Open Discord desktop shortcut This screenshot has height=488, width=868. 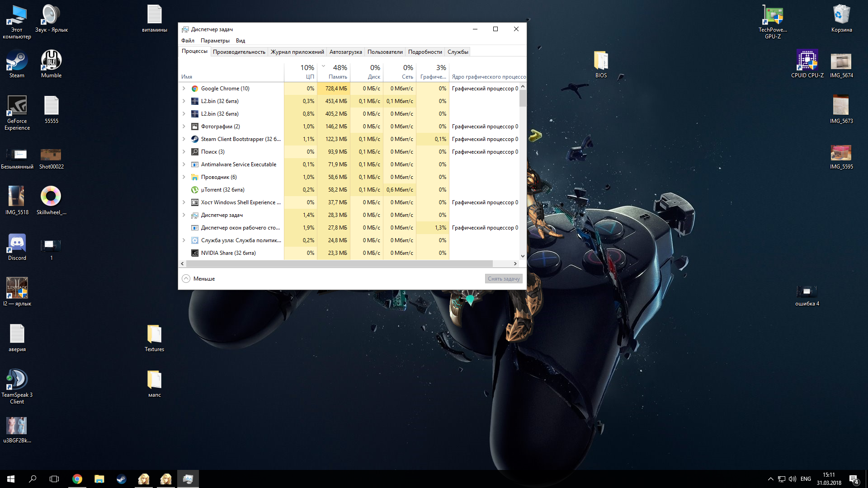point(17,247)
